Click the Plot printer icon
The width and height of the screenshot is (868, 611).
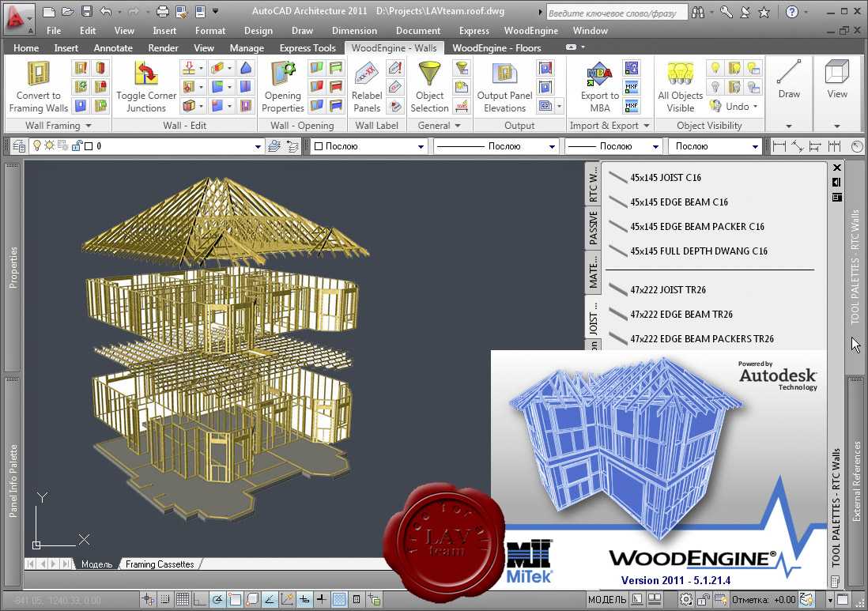[162, 11]
